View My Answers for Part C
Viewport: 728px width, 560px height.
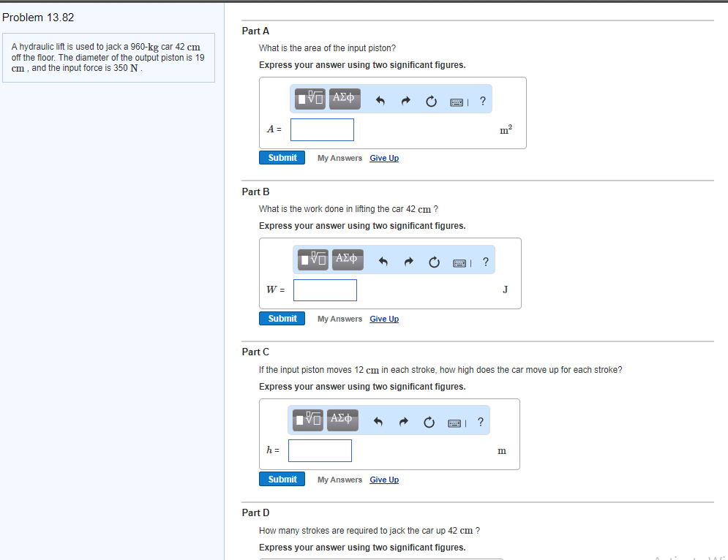coord(340,480)
